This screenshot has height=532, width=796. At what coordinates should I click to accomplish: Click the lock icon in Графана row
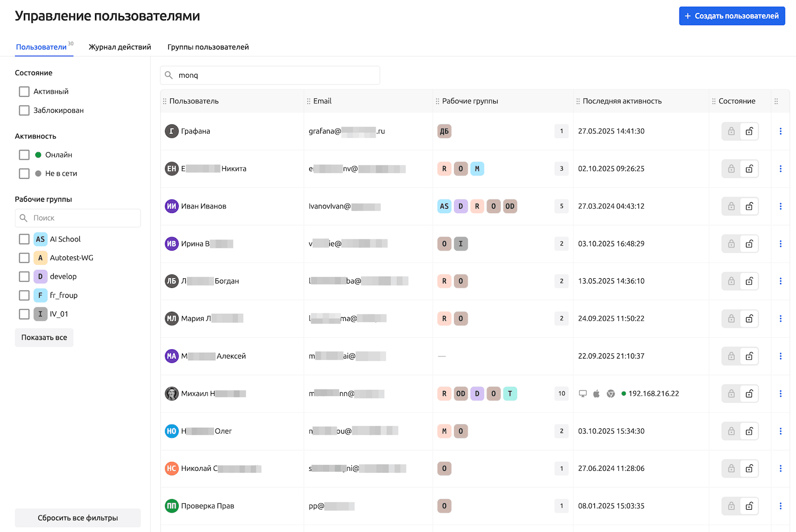coord(731,131)
